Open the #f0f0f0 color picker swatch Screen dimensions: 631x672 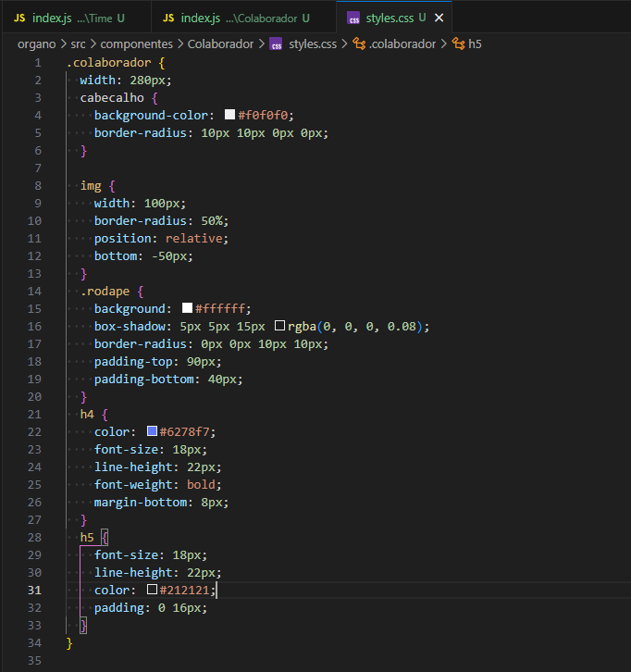pos(230,115)
